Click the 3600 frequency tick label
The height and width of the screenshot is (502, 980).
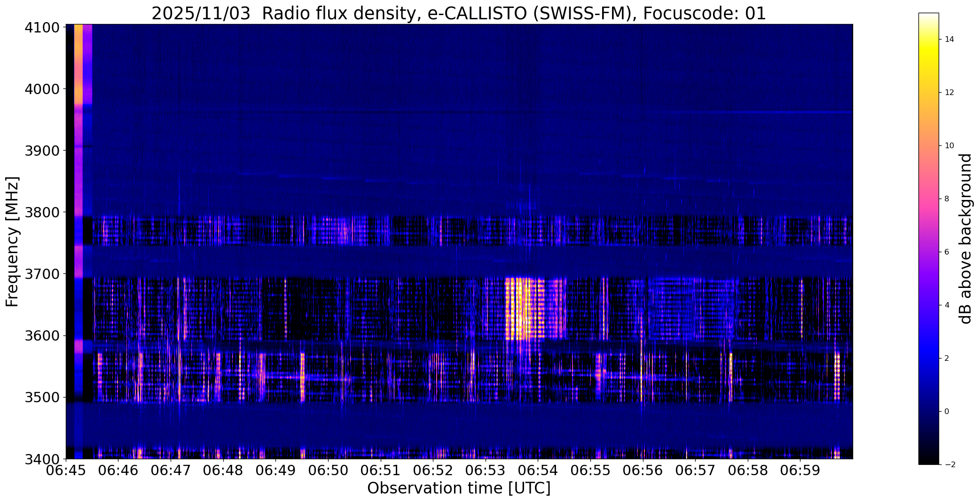click(42, 336)
